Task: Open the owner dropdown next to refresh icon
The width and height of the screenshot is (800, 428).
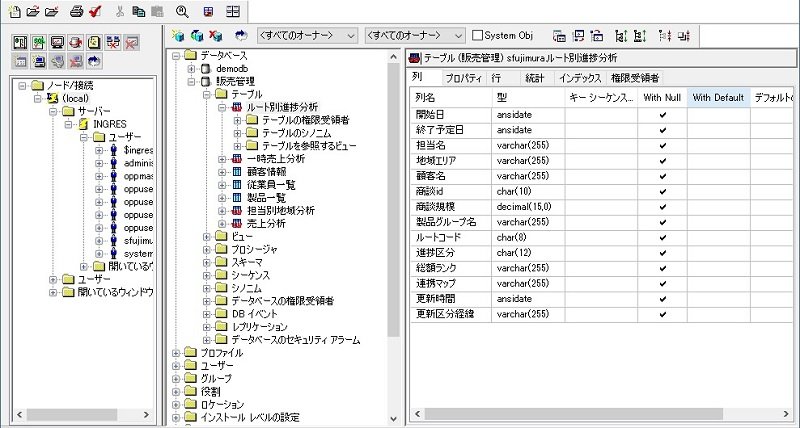Action: pyautogui.click(x=307, y=36)
